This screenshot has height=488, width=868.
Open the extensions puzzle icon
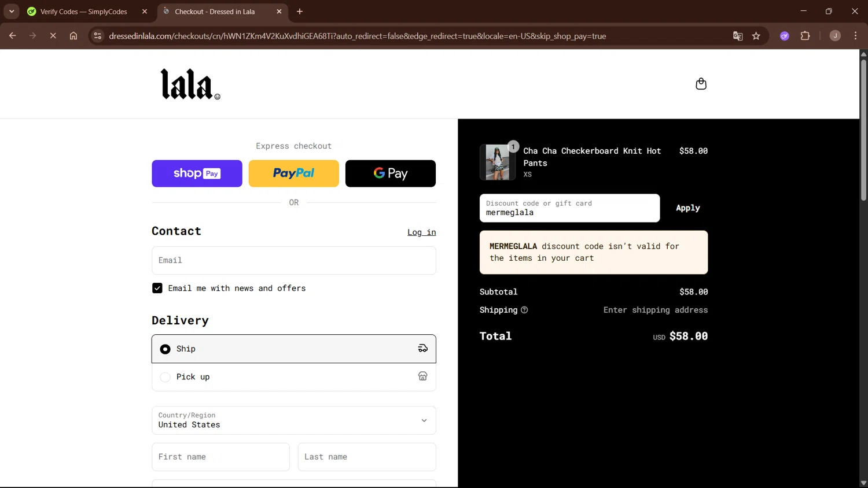point(805,36)
